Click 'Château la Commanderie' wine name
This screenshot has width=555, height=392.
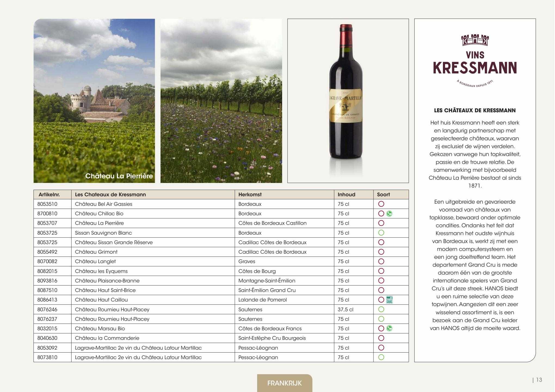tap(107, 338)
